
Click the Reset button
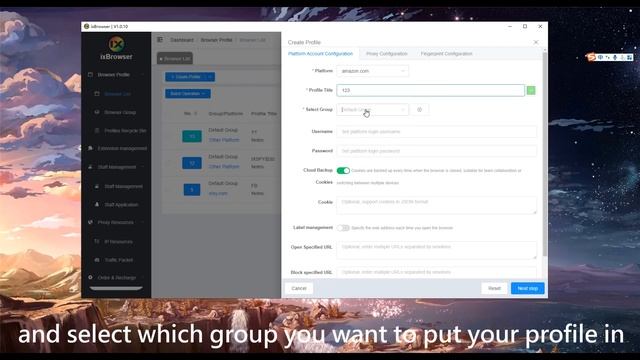point(494,289)
